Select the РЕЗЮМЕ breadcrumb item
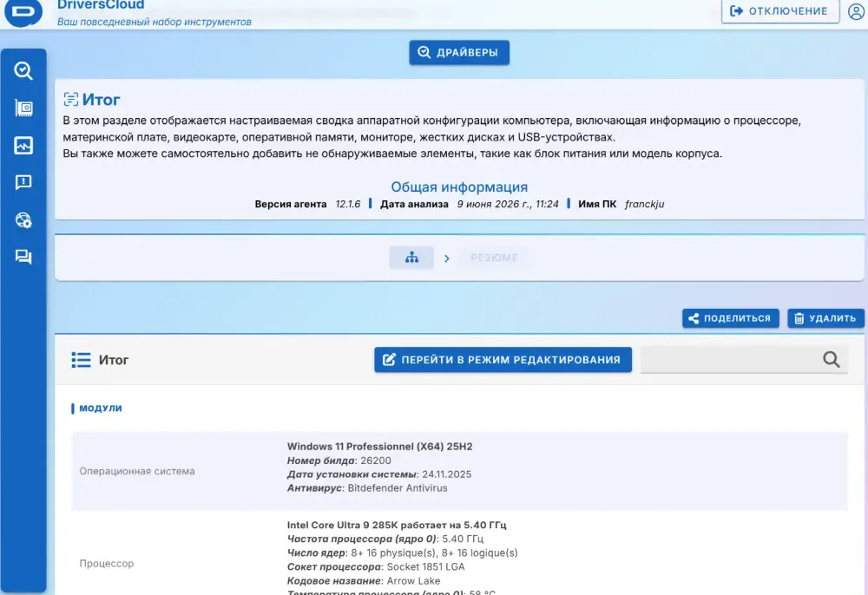 [x=495, y=258]
